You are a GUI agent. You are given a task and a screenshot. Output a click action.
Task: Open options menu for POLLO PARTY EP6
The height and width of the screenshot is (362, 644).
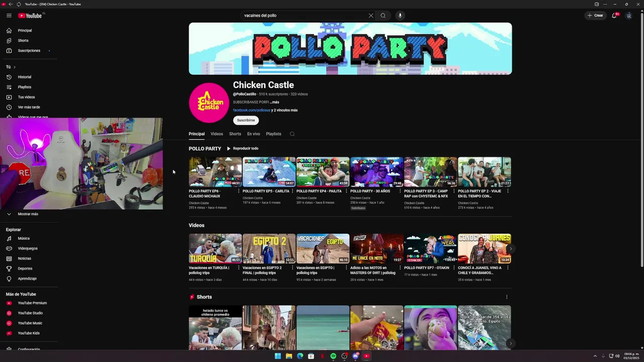(238, 191)
